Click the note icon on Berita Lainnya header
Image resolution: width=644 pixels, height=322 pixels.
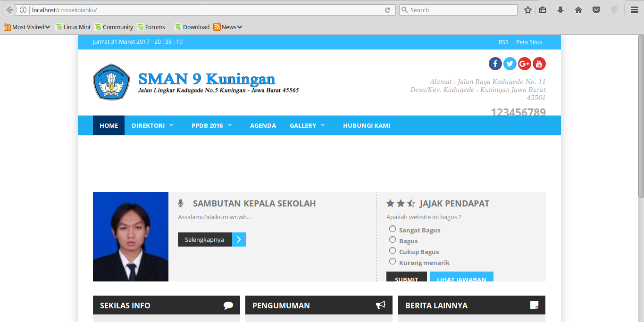click(534, 305)
